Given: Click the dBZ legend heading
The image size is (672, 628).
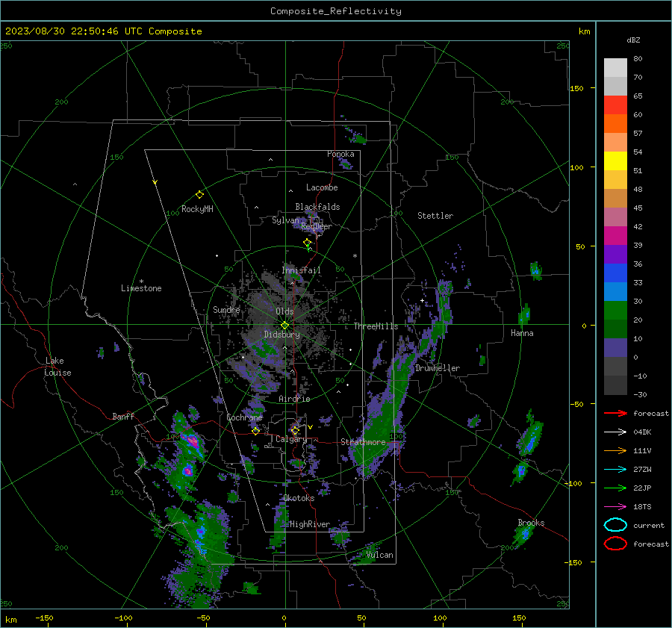Looking at the screenshot, I should point(633,40).
